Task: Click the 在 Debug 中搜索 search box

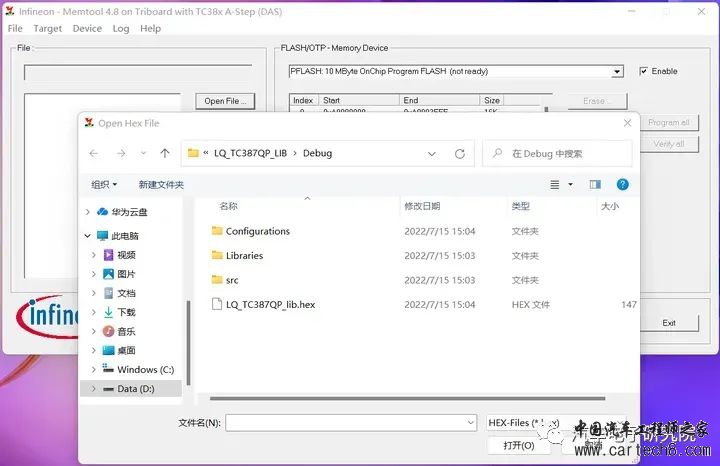Action: click(557, 154)
